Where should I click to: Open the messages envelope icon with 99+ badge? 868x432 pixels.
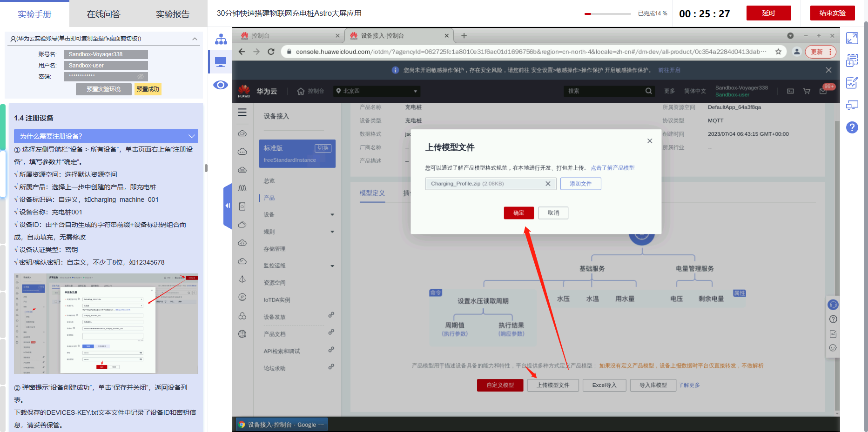[x=824, y=90]
